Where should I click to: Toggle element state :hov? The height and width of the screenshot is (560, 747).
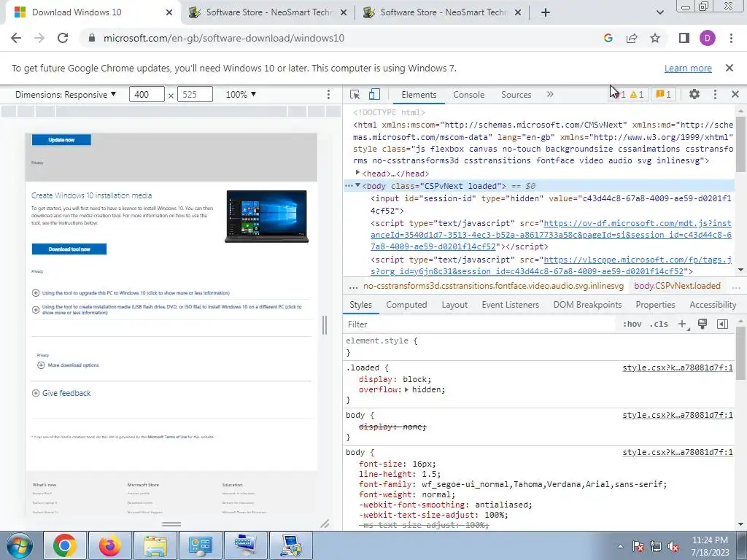[632, 324]
